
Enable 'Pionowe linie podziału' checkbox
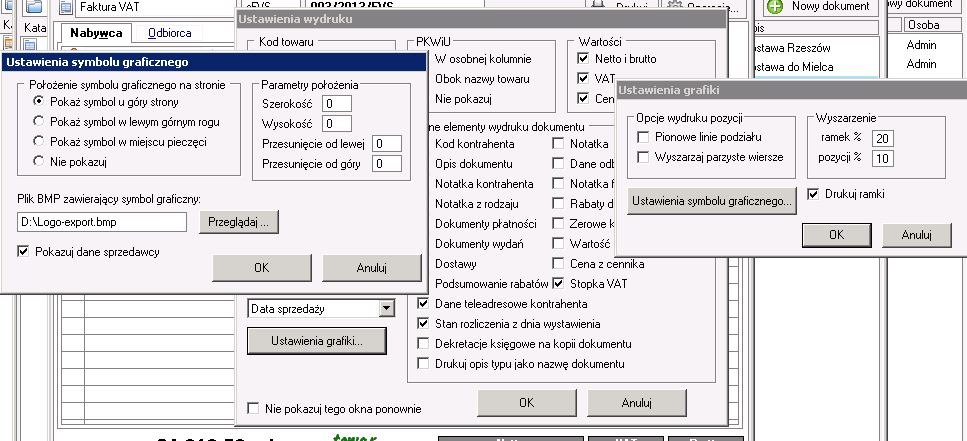644,137
